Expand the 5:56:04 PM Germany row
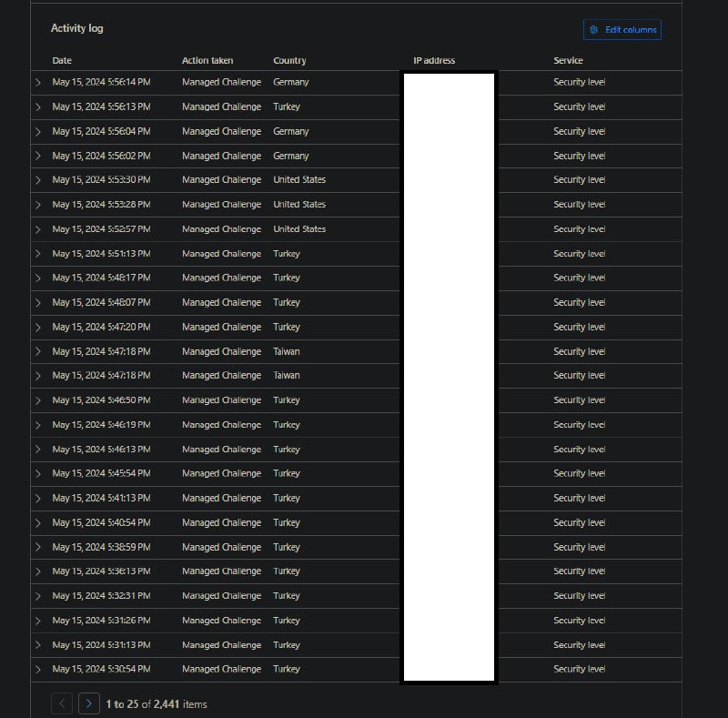 pos(38,131)
